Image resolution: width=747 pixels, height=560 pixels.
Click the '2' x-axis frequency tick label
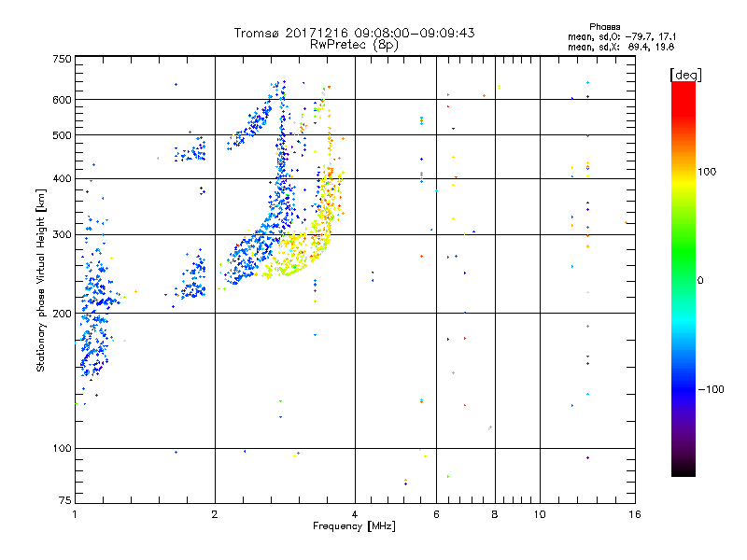(215, 514)
